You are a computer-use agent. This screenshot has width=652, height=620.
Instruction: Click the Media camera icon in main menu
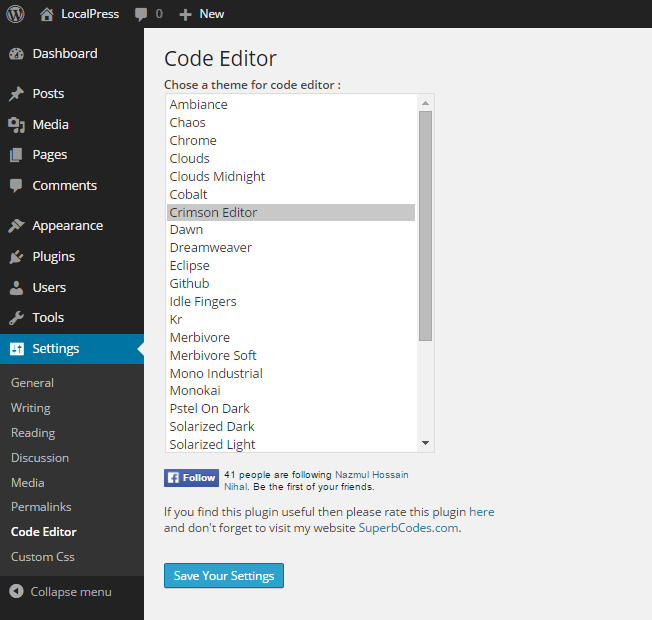(x=17, y=125)
